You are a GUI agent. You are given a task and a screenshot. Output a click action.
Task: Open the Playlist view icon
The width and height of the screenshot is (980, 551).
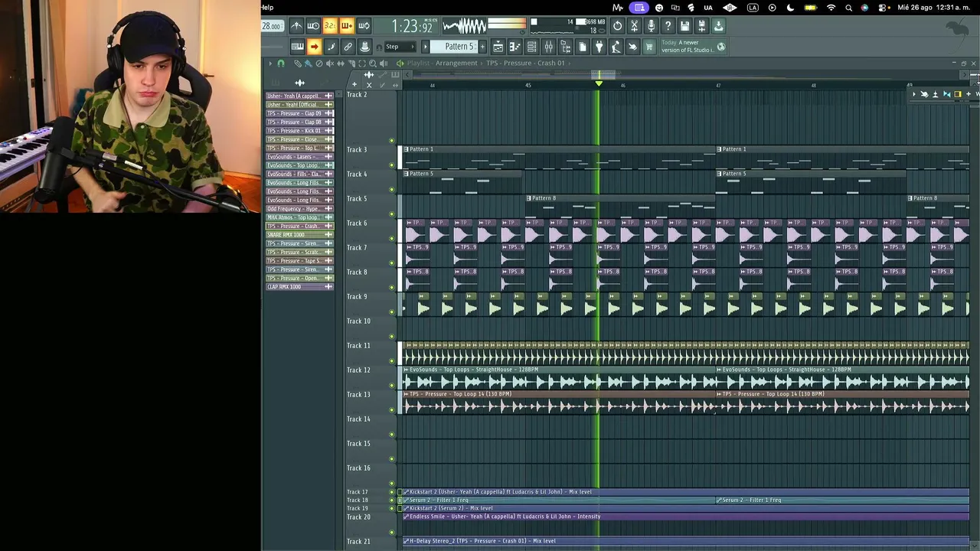498,47
